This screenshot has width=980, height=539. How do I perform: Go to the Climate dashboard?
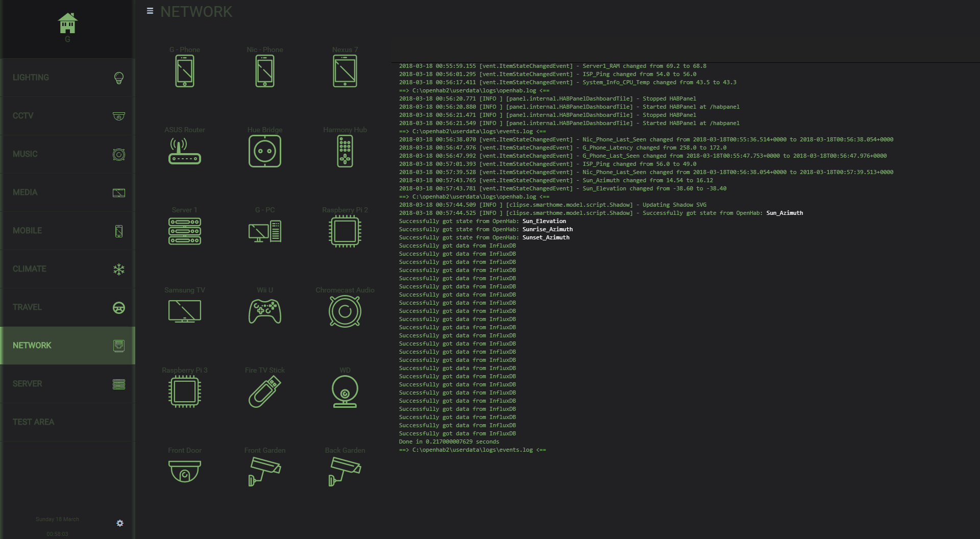coord(67,269)
